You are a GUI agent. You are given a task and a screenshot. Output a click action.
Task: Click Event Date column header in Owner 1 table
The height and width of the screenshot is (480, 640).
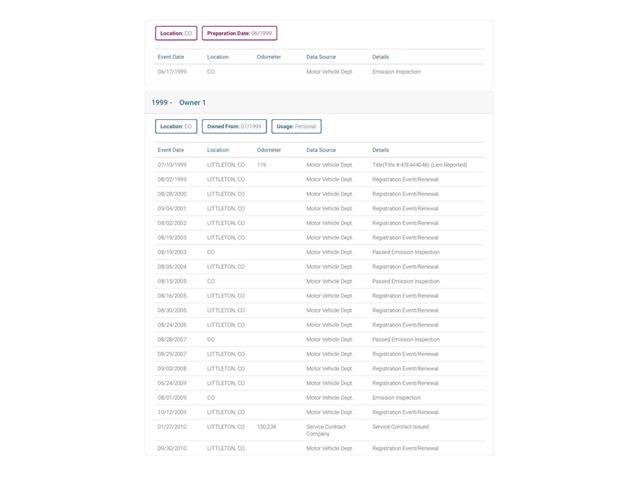point(171,150)
